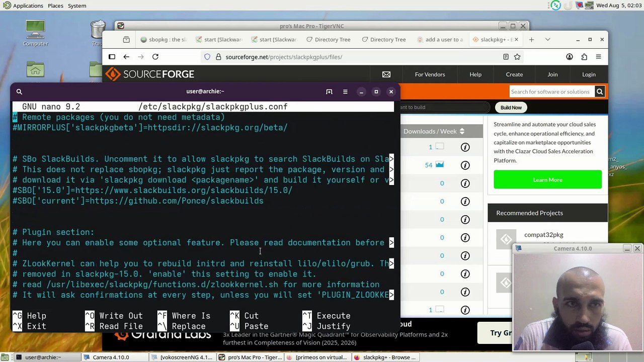
Task: List all tabs dropdown chevron in Firefox
Action: point(547,39)
